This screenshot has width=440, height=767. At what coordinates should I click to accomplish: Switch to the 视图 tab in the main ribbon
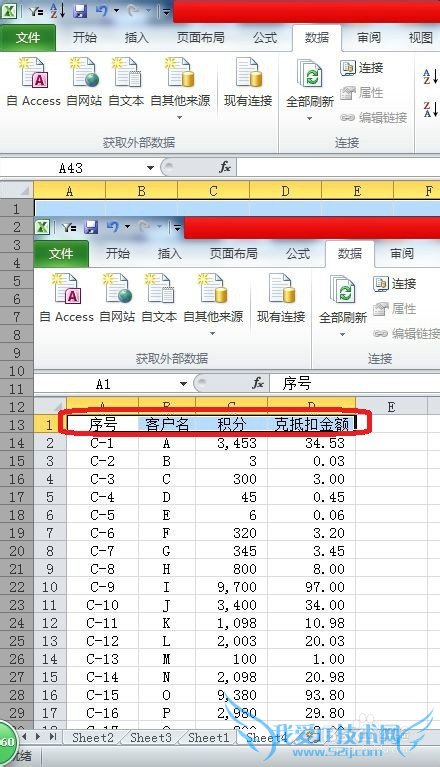point(420,38)
